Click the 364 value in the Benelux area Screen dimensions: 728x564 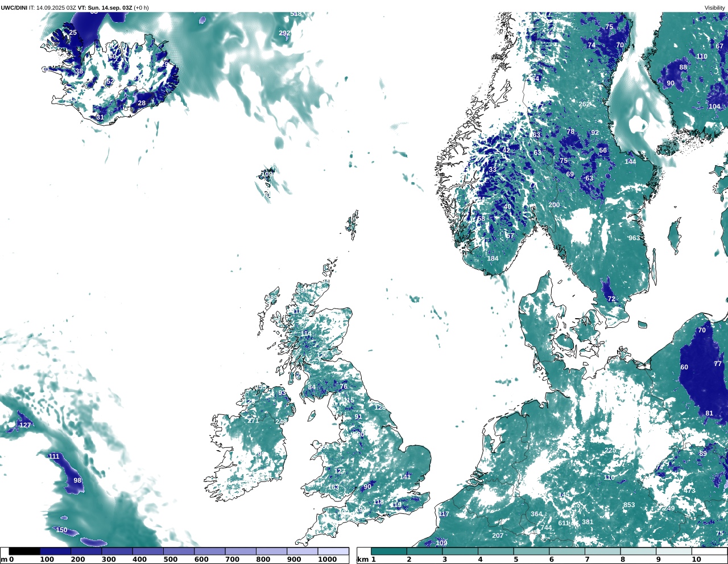(x=537, y=514)
